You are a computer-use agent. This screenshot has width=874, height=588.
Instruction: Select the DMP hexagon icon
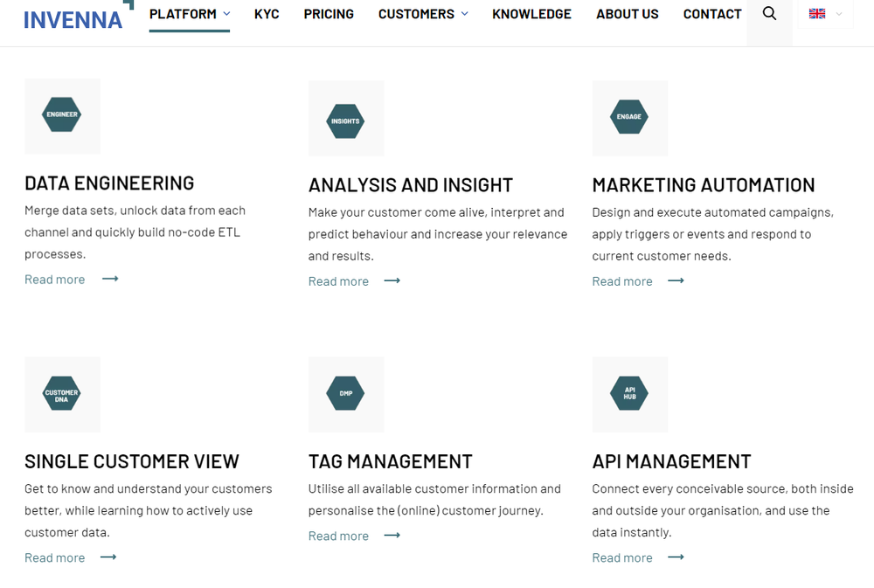click(x=346, y=393)
